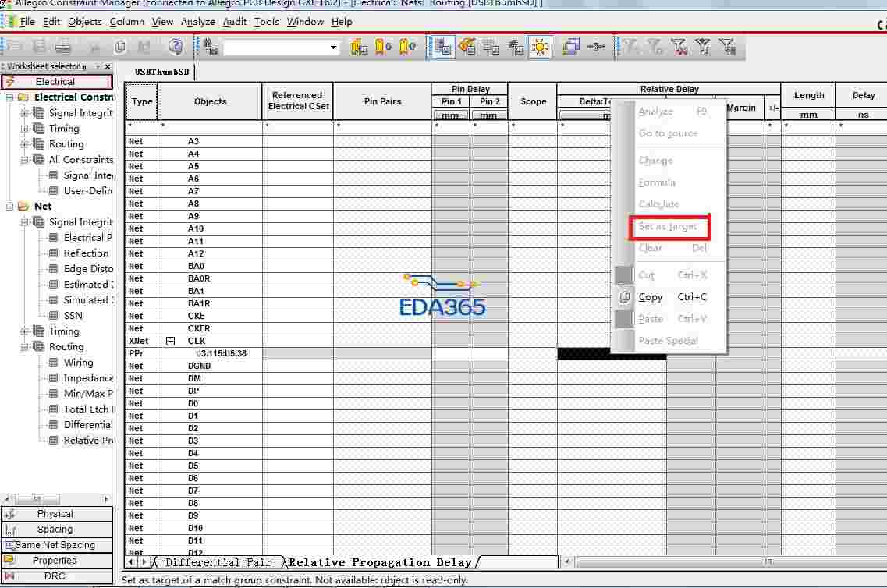Click the copy pages icon in the toolbar
This screenshot has height=588, width=887.
(120, 47)
